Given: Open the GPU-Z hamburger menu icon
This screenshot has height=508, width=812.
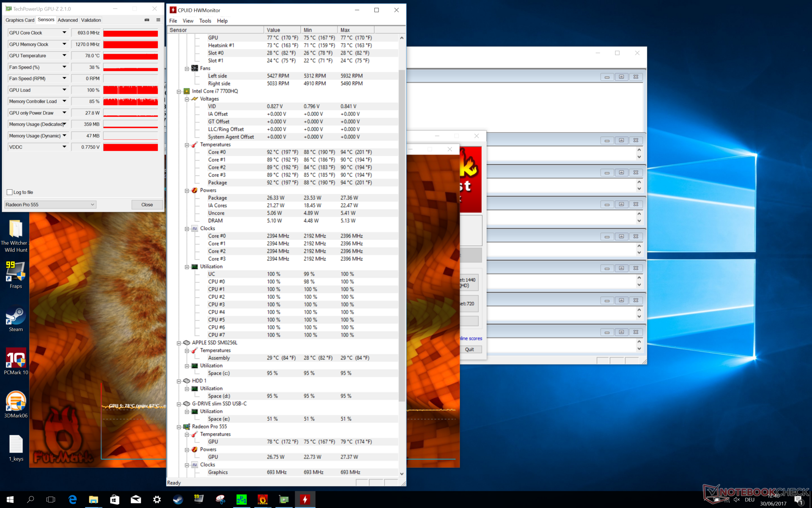Looking at the screenshot, I should click(x=158, y=20).
